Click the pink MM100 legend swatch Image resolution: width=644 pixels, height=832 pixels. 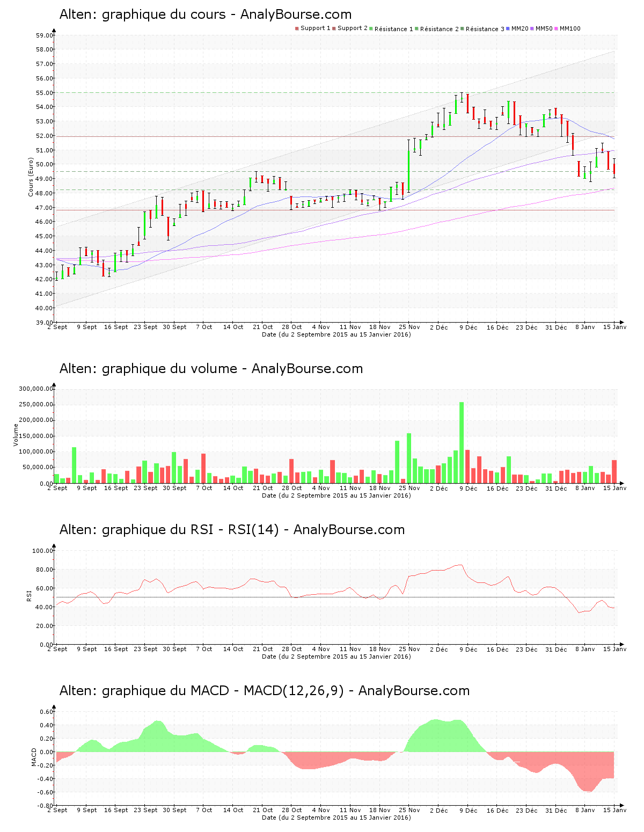(x=557, y=28)
